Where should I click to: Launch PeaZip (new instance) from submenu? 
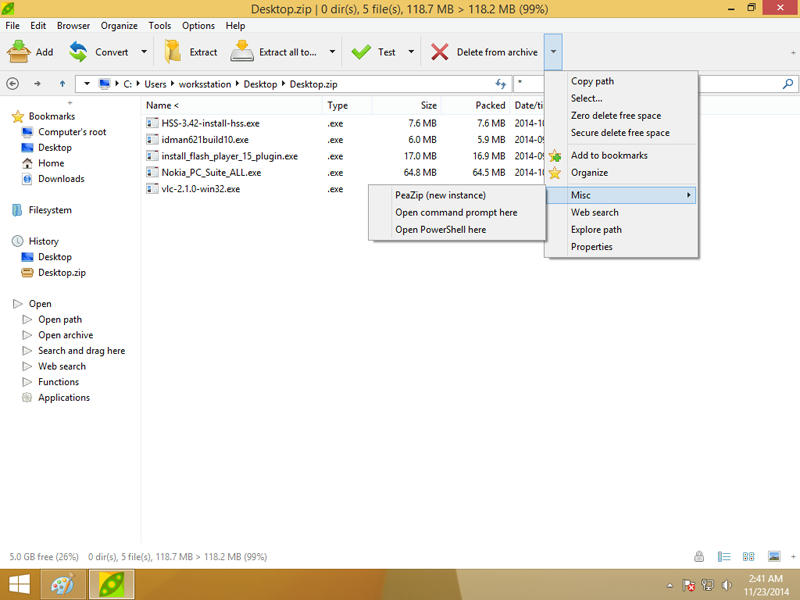[457, 195]
